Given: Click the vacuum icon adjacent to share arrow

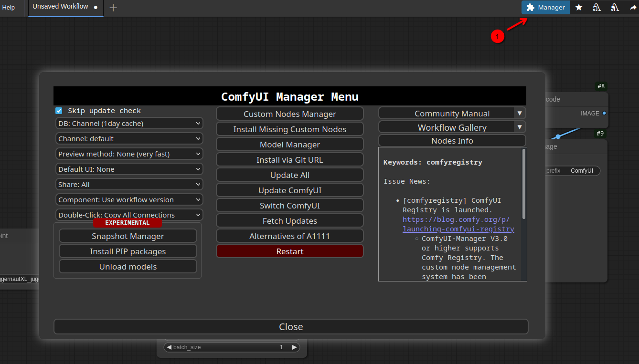Looking at the screenshot, I should 615,7.
